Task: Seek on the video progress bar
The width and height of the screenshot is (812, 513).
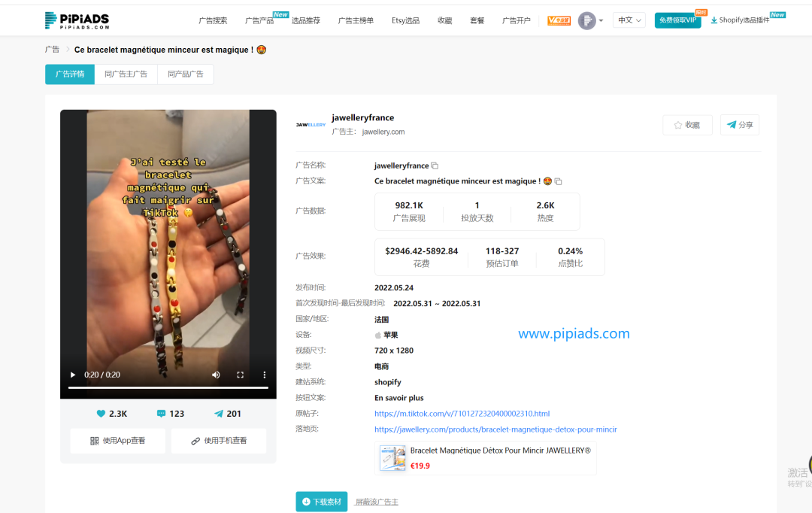Action: pyautogui.click(x=168, y=387)
